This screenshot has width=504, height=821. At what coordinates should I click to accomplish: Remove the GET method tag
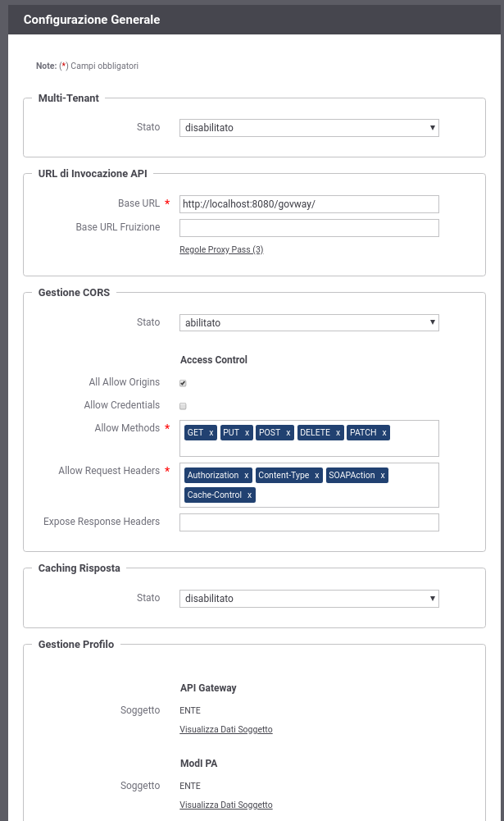211,433
